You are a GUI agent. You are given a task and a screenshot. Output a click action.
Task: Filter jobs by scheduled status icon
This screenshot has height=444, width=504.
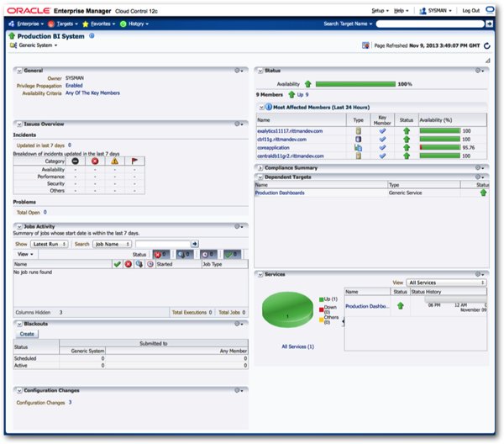(x=208, y=255)
